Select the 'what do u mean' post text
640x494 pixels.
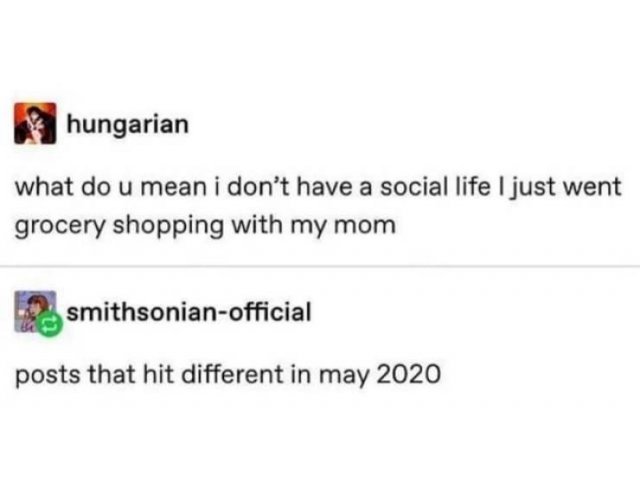point(318,205)
